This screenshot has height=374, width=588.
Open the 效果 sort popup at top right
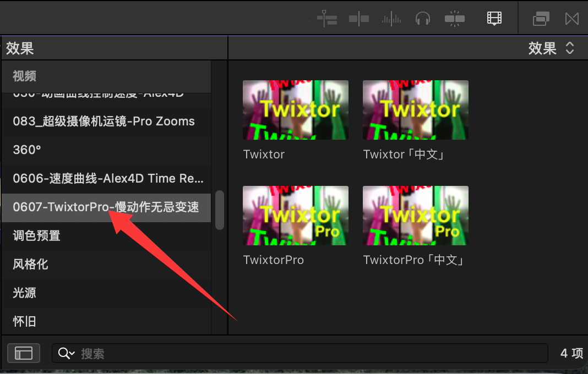551,48
